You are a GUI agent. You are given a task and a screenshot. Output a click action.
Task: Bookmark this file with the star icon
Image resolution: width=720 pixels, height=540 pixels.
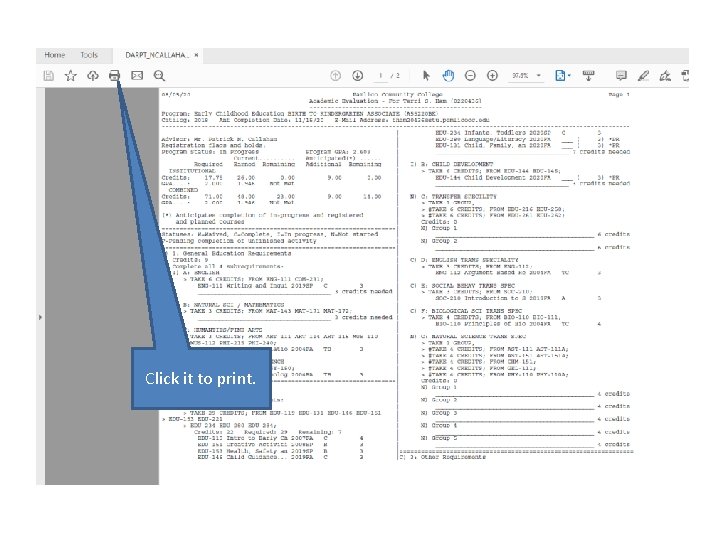click(71, 75)
